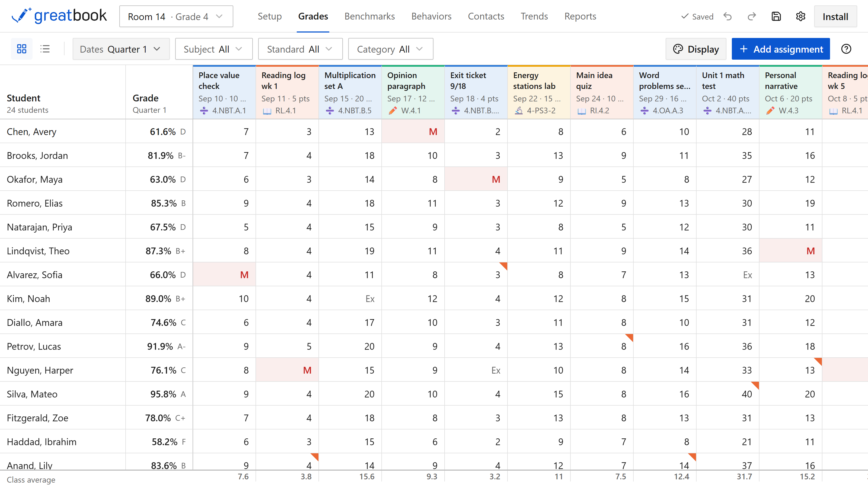868x488 pixels.
Task: Open the Dates Quarter 1 dropdown
Action: [121, 49]
